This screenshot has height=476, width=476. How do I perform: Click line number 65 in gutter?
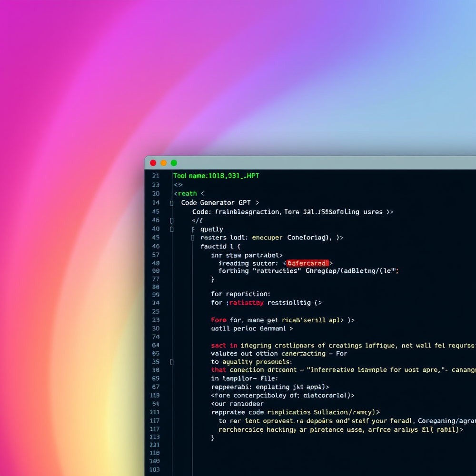(x=156, y=353)
